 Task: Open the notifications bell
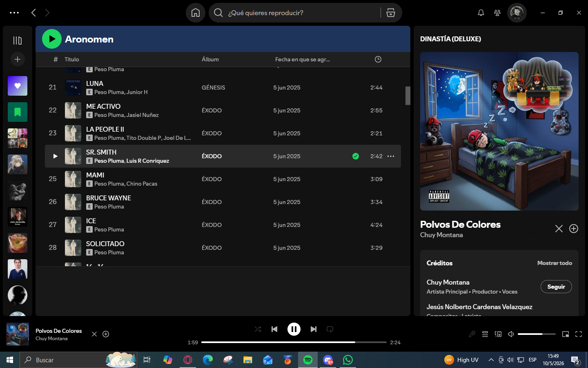[481, 13]
